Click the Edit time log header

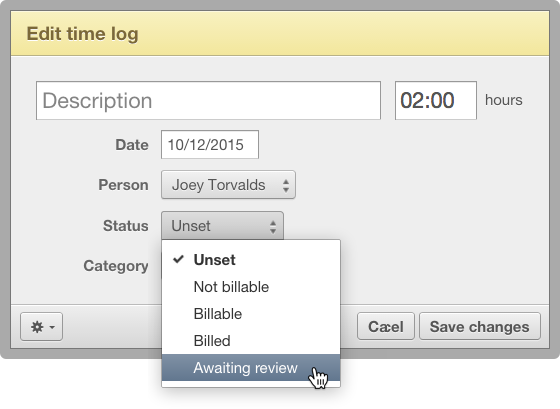tap(82, 34)
